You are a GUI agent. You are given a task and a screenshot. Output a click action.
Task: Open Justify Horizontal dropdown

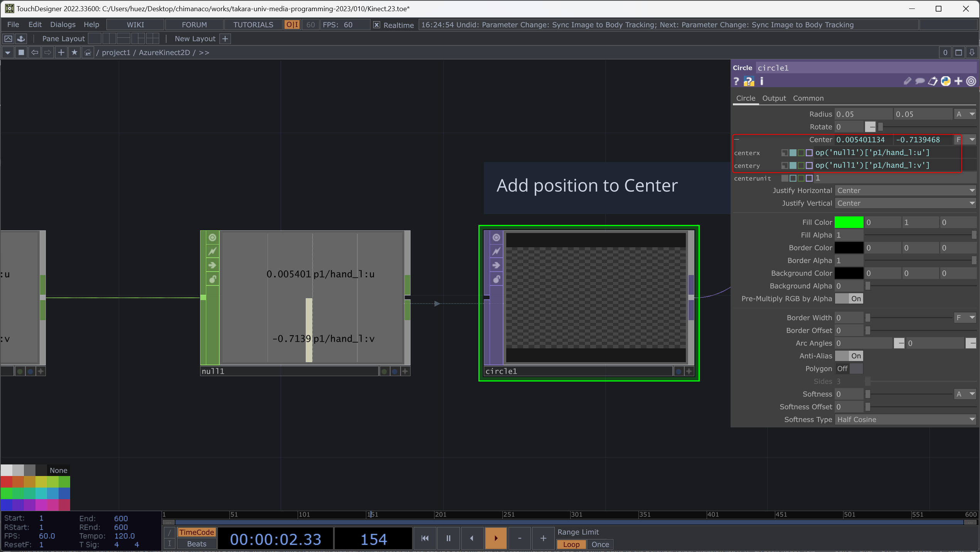pyautogui.click(x=905, y=191)
